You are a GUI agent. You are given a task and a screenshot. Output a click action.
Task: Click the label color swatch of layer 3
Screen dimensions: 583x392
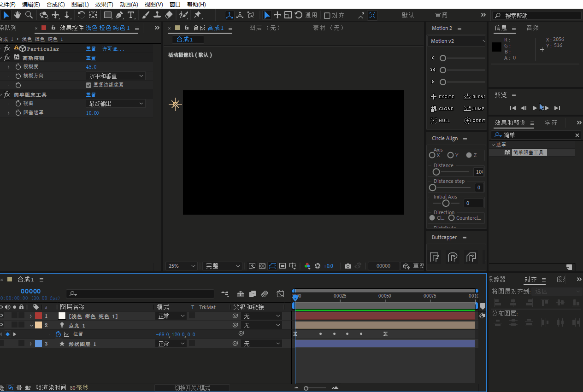38,344
